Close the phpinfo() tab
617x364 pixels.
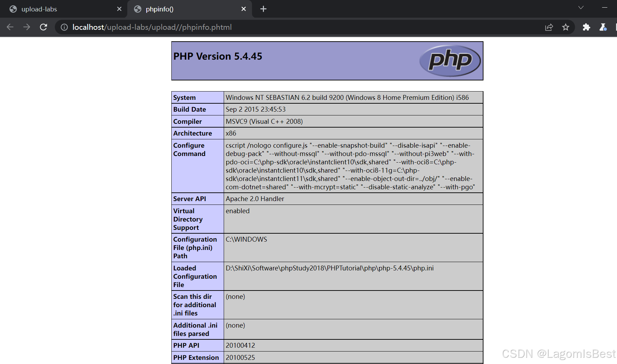pos(243,9)
